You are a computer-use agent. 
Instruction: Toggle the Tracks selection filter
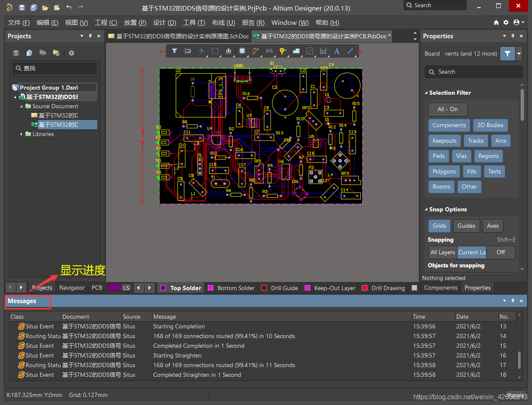click(476, 141)
